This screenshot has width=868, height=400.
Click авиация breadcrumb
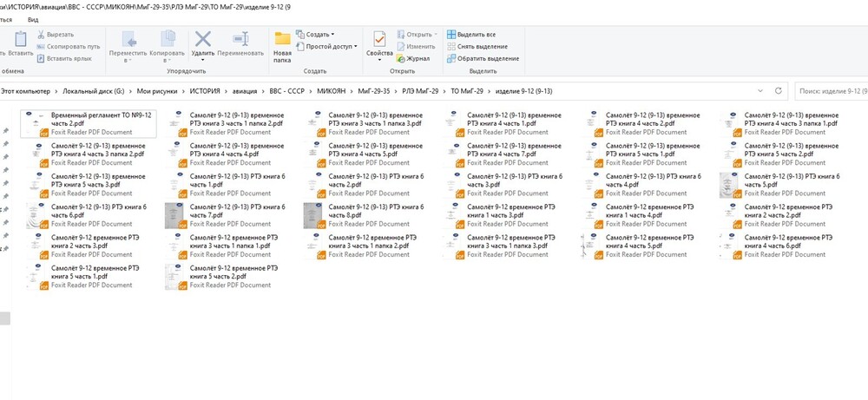244,91
